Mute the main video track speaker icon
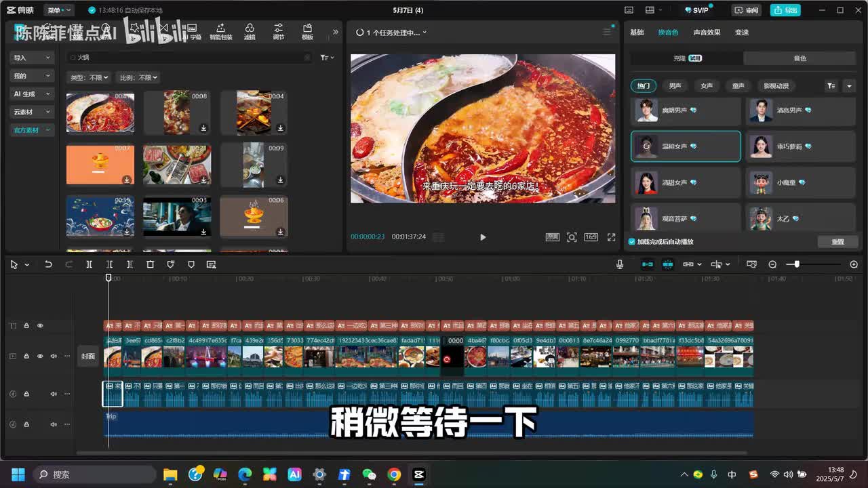 [54, 356]
